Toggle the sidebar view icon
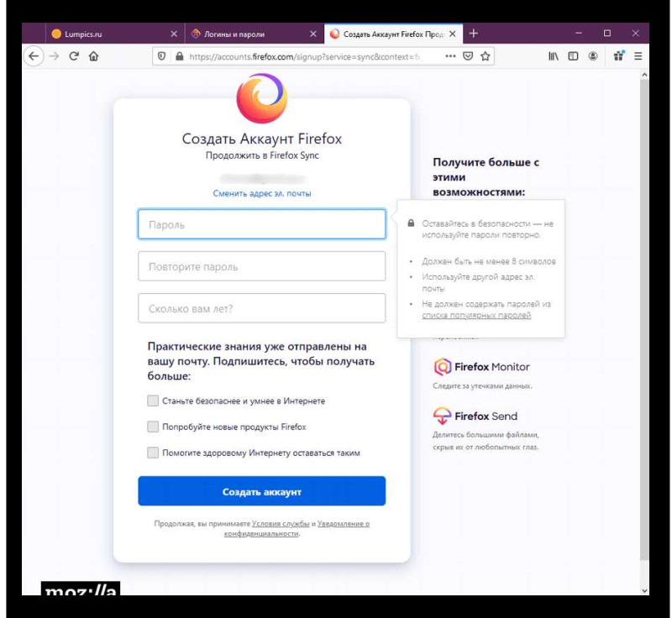 coord(573,56)
